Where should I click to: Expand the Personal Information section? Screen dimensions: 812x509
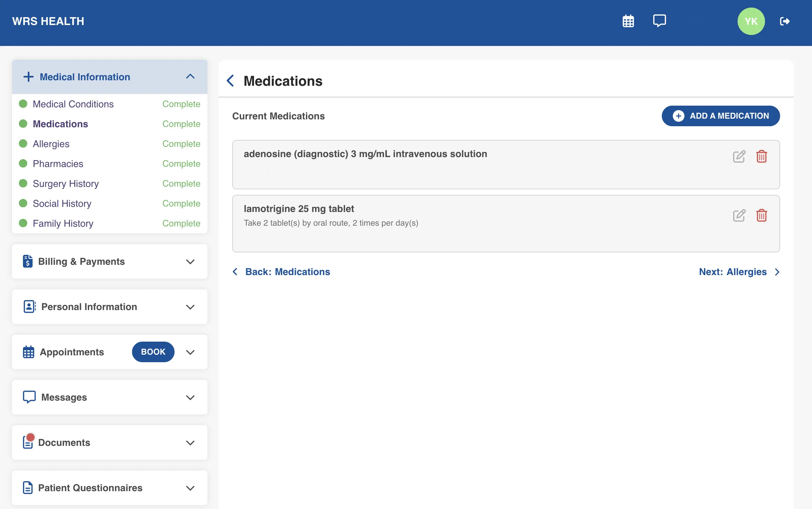(190, 307)
